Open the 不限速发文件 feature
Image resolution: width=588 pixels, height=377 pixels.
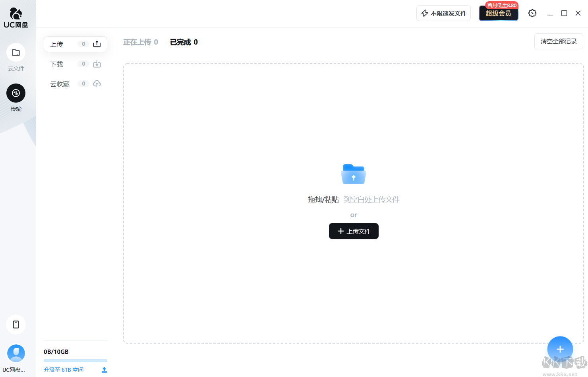tap(443, 13)
